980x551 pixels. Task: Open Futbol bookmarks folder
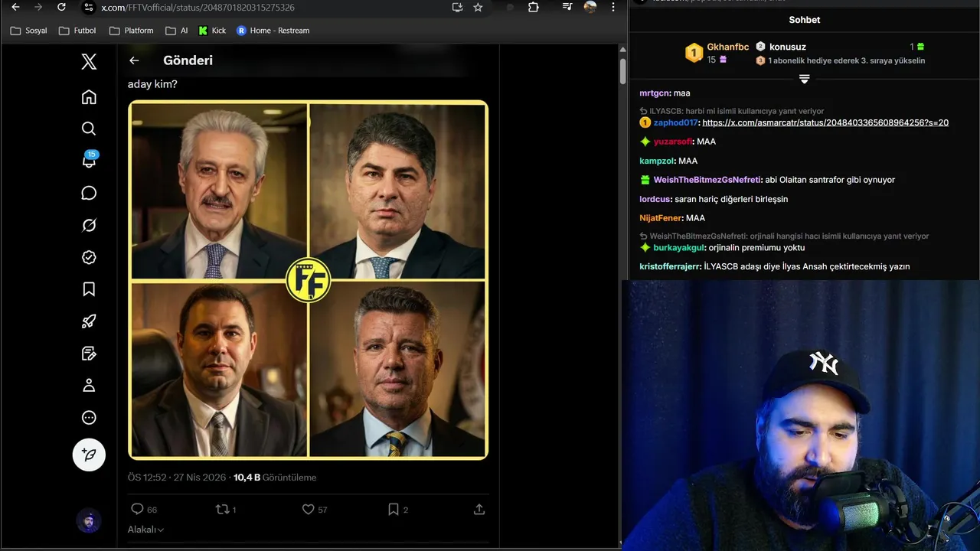[x=77, y=31]
